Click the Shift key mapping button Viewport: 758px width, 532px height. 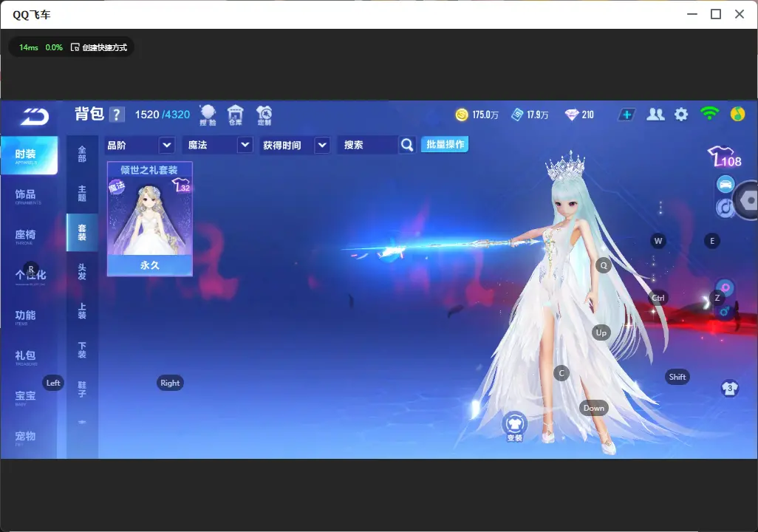pos(677,378)
